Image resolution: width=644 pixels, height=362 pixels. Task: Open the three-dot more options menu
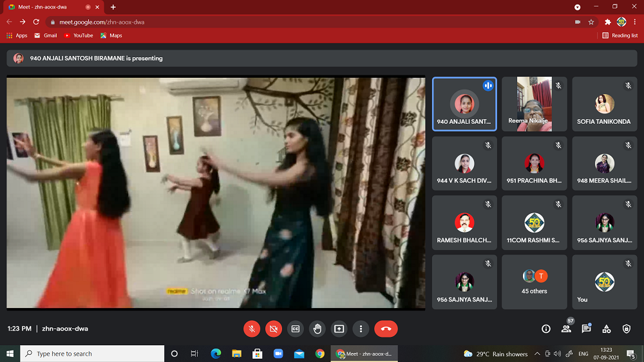[361, 329]
